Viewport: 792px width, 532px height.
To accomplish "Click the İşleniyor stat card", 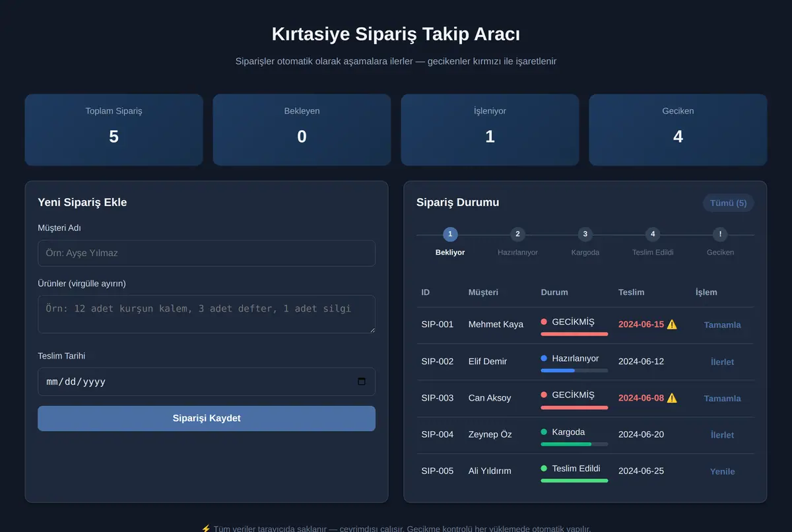I will click(x=490, y=129).
